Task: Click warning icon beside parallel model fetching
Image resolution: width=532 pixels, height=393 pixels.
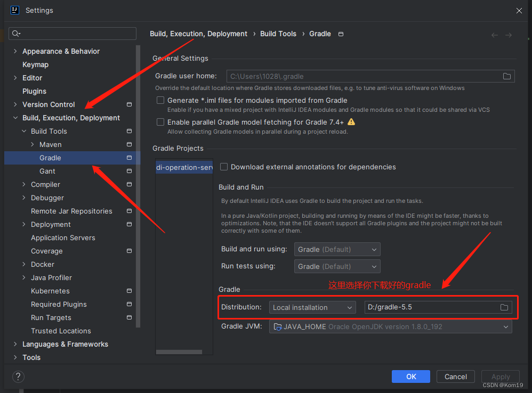Action: (351, 121)
